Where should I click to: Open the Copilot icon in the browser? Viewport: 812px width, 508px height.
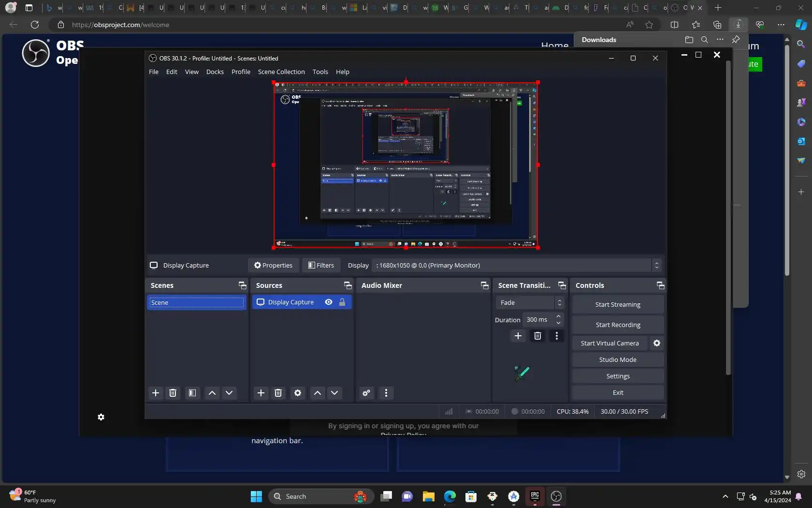click(x=801, y=25)
